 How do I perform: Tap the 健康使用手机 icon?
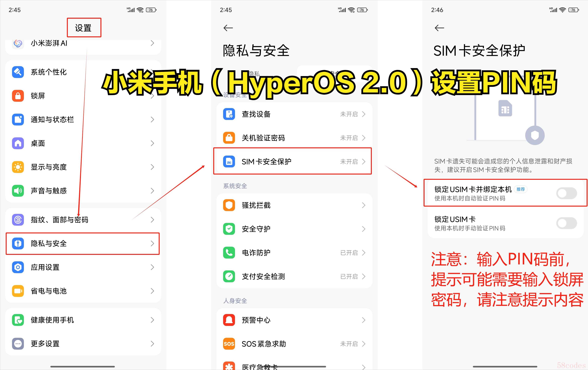point(18,320)
